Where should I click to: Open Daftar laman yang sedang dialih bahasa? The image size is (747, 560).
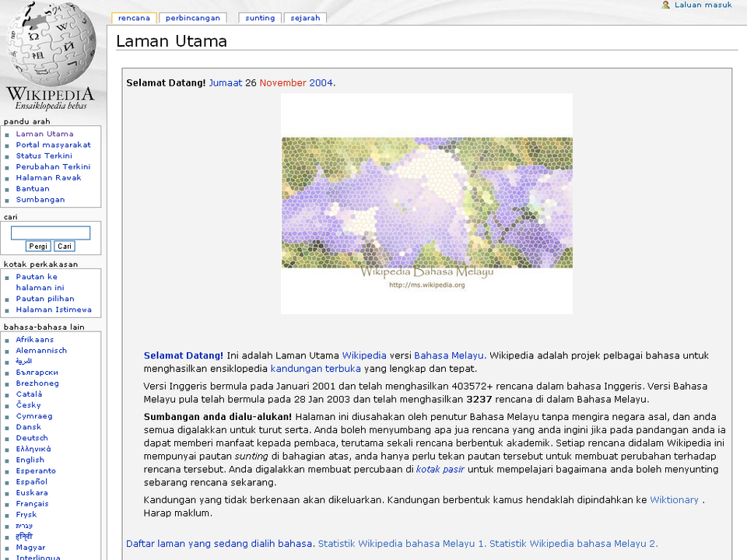pyautogui.click(x=219, y=544)
